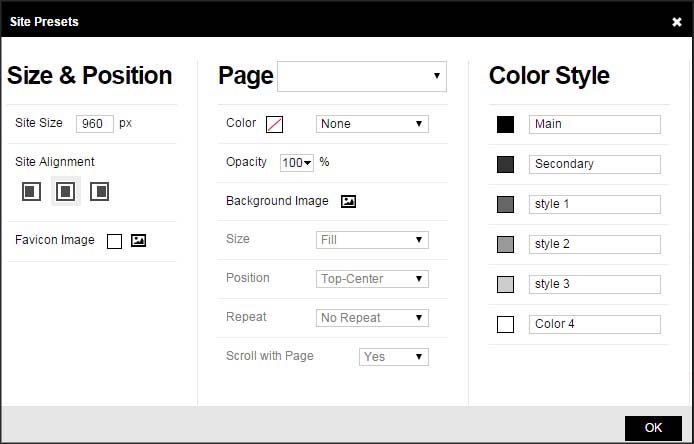
Task: Click the white Color 4 swatch
Action: [x=505, y=324]
